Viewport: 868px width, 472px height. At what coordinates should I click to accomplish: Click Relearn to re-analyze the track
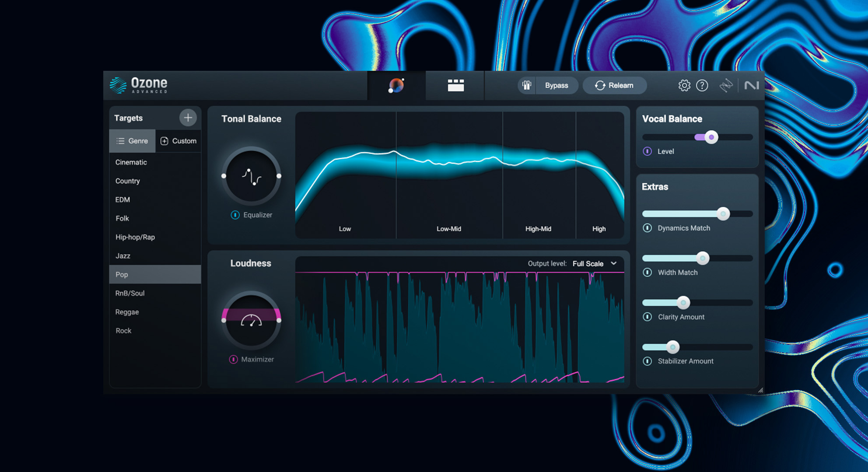(x=615, y=85)
